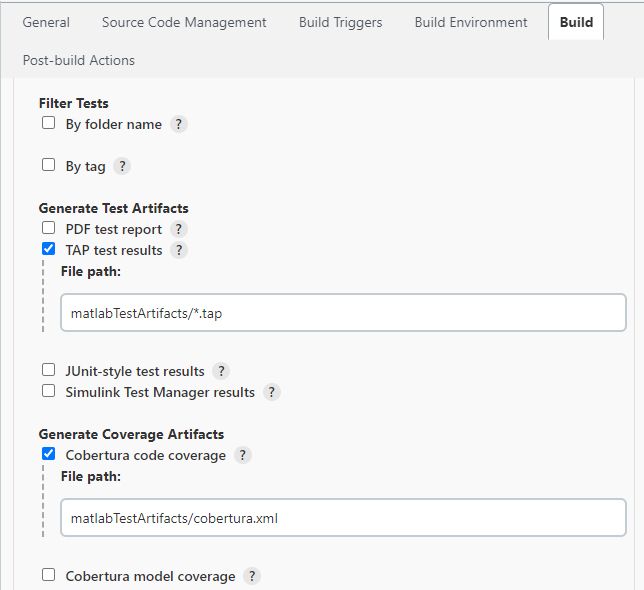The image size is (644, 590).
Task: Open the Source Code Management tab
Action: (x=184, y=22)
